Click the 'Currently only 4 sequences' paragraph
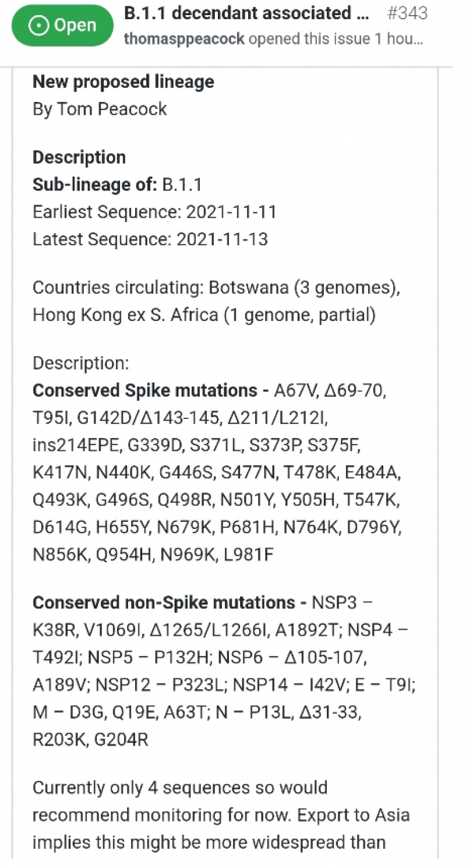The height and width of the screenshot is (868, 466). click(x=221, y=815)
